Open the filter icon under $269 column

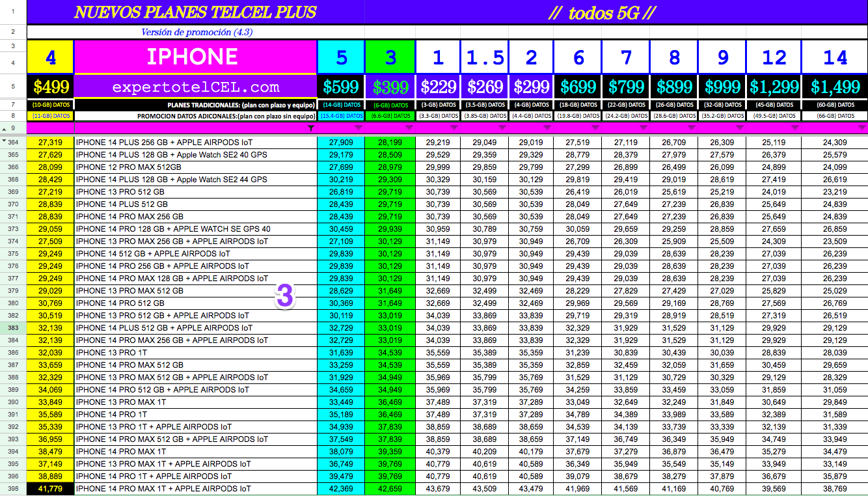pos(503,128)
